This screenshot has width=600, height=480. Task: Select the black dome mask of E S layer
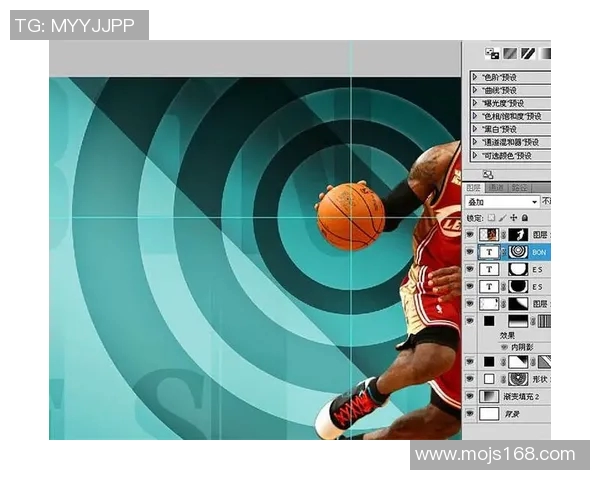point(518,286)
